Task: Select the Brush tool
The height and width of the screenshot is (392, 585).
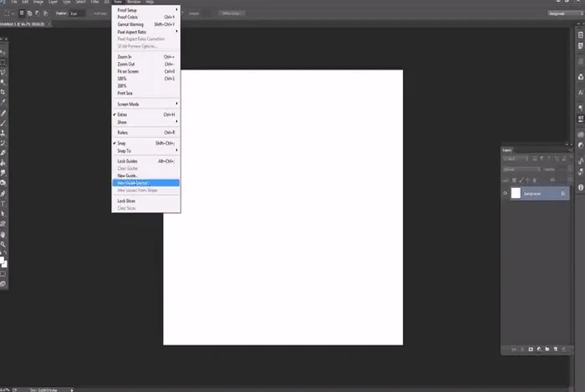Action: coord(3,123)
